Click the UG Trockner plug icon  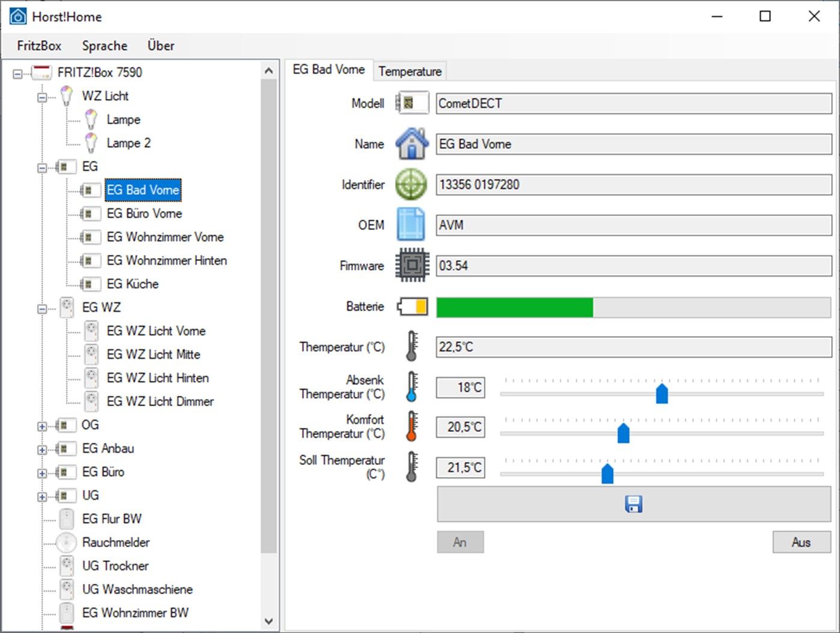(x=67, y=566)
